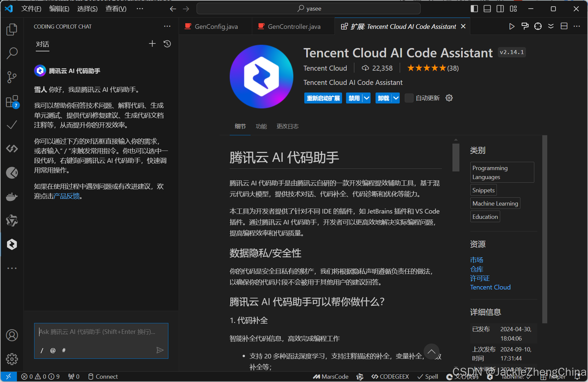Open the 市场 marketplace link
Viewport: 588px width, 382px height.
point(477,260)
